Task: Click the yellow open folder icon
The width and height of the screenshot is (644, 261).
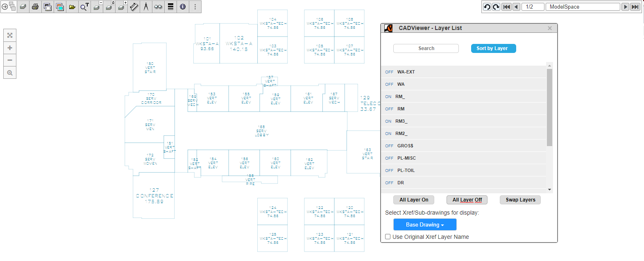Action: pos(72,7)
